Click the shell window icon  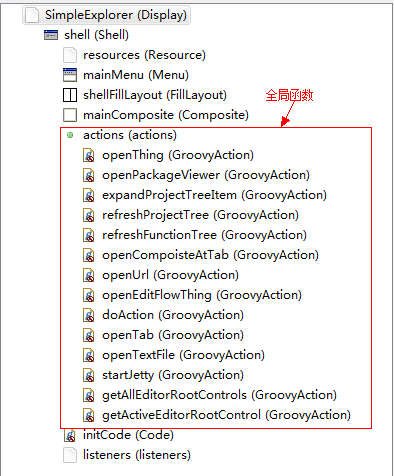51,35
